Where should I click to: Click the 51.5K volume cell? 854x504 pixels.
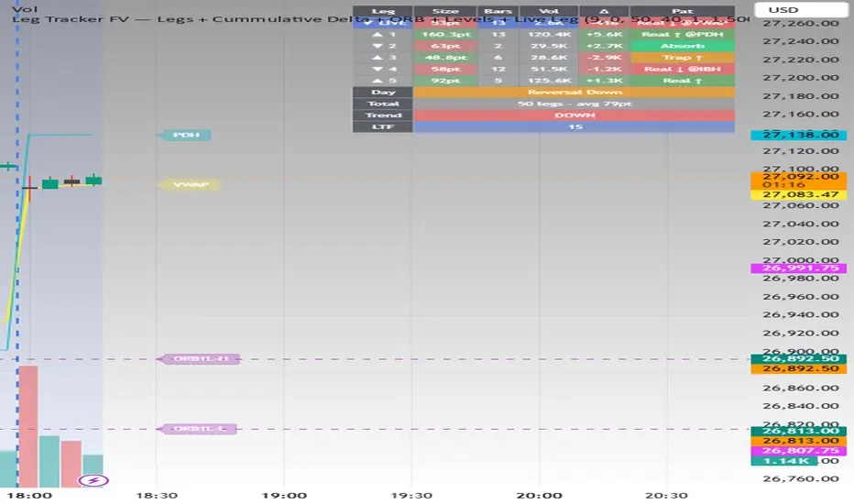[x=549, y=70]
